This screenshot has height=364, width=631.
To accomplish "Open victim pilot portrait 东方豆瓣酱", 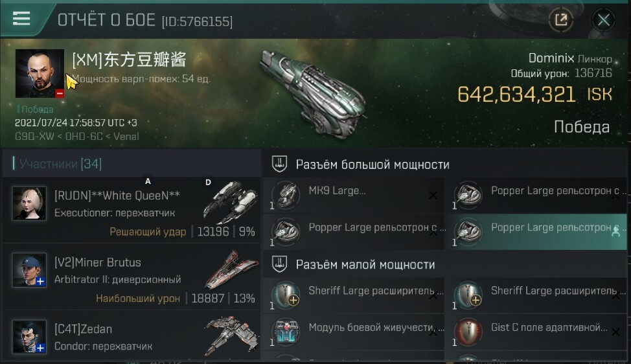I will (40, 73).
